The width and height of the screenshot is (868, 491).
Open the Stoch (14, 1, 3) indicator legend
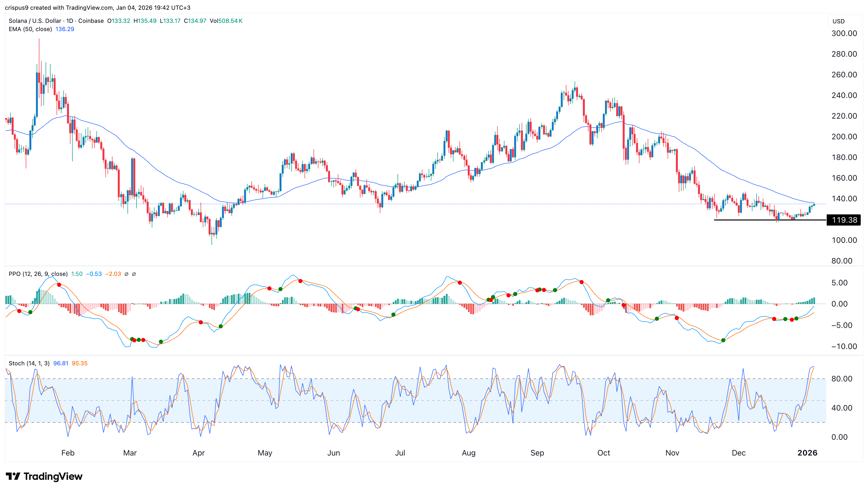point(29,364)
